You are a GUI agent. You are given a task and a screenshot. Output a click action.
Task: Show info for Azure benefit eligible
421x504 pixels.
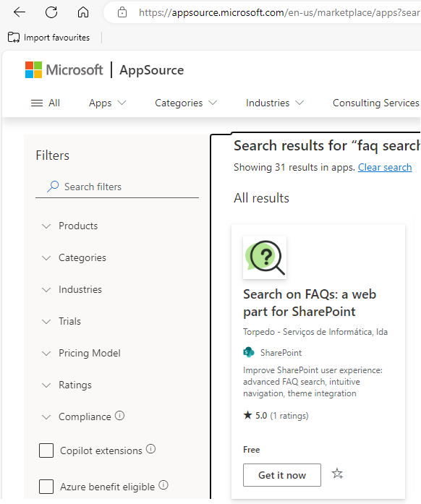(x=163, y=484)
